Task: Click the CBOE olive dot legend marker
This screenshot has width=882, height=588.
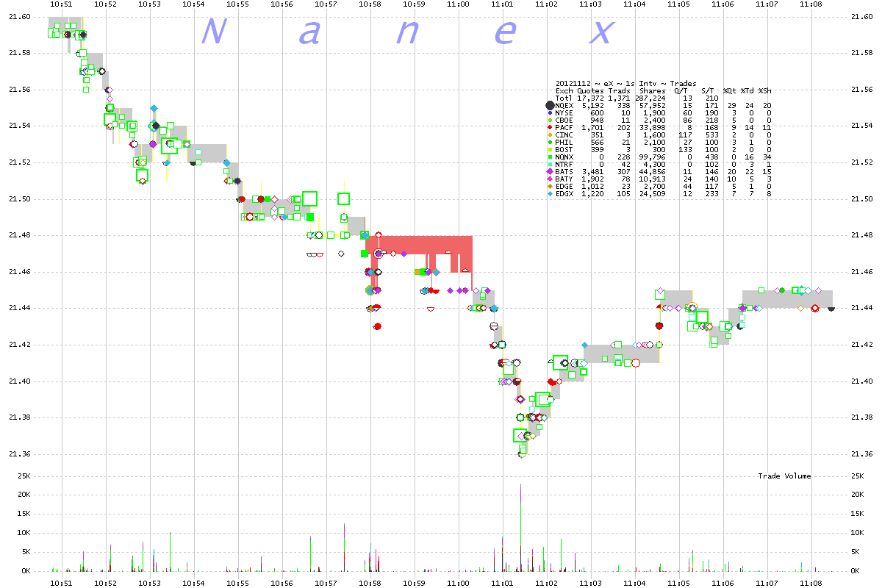Action: (550, 120)
